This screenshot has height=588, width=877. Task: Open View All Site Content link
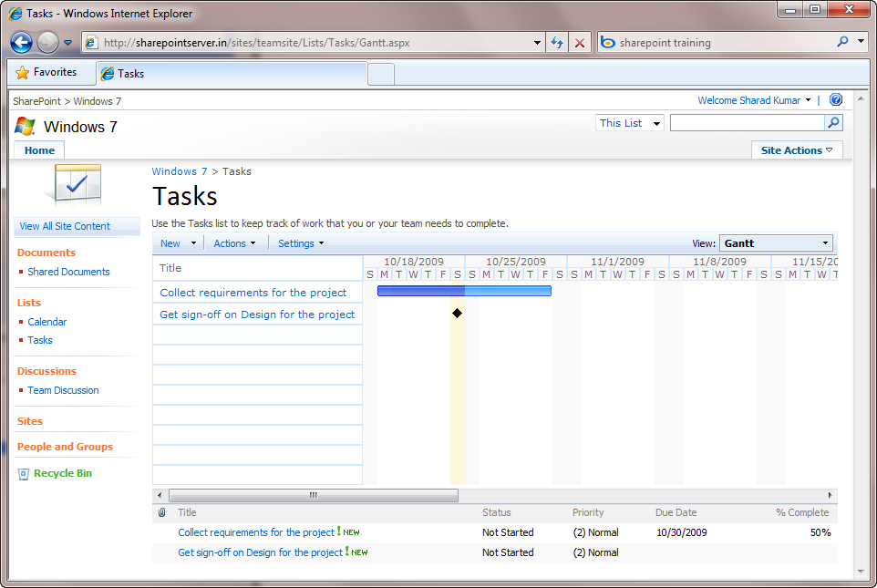coord(65,226)
